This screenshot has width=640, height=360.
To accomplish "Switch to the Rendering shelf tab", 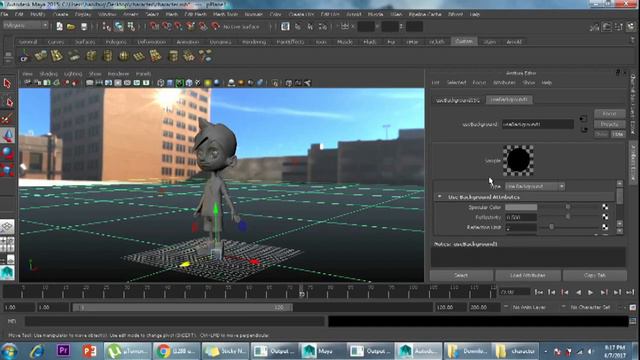I will [x=254, y=42].
